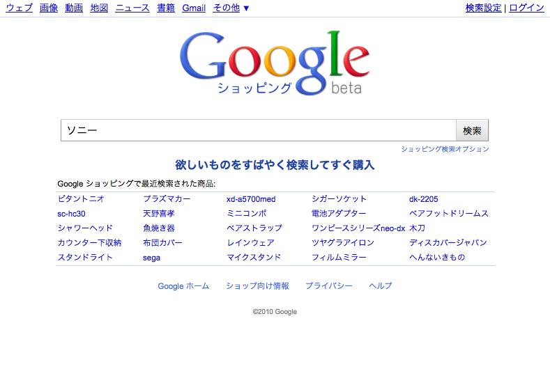The image size is (550, 392).
Task: Select the へんないきもの recent search
Action: tap(437, 257)
